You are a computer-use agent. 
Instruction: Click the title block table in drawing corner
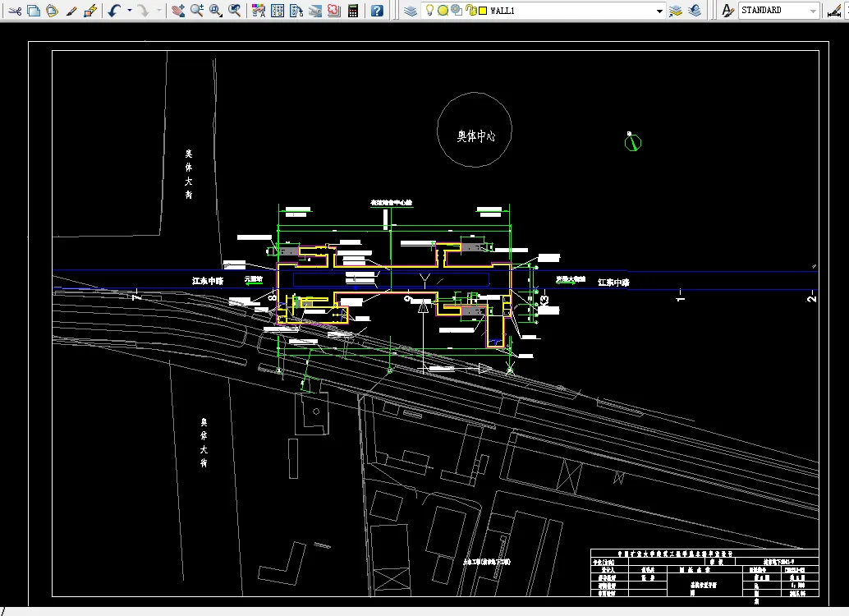click(704, 573)
